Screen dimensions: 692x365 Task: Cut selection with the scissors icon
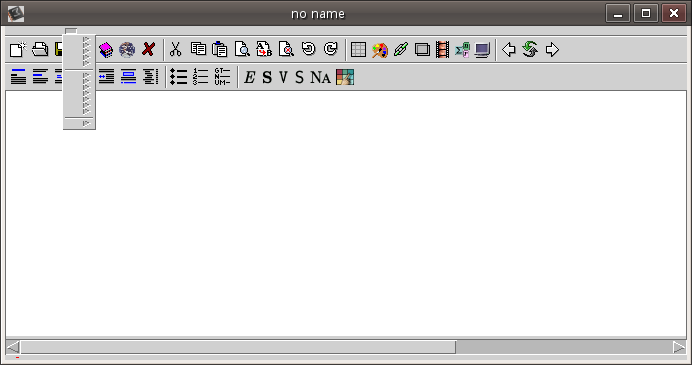pyautogui.click(x=176, y=49)
